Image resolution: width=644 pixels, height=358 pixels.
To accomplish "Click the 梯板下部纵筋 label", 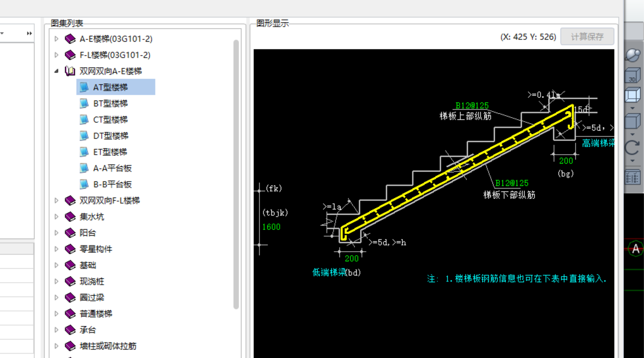I will [x=510, y=194].
